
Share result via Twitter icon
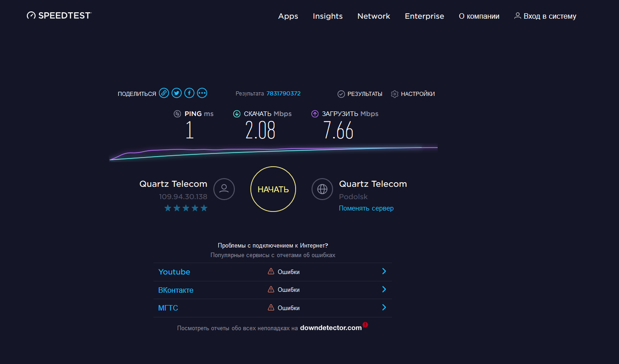pyautogui.click(x=177, y=93)
